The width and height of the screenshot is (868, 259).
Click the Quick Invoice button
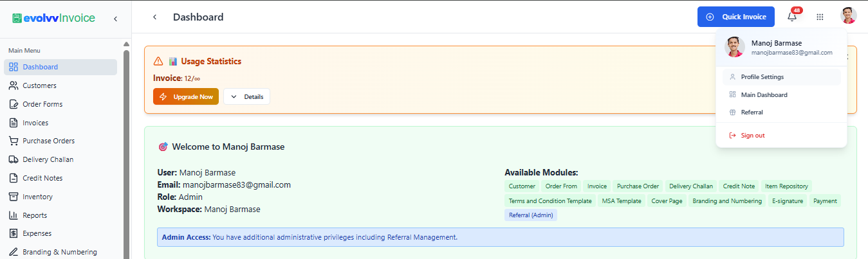736,17
